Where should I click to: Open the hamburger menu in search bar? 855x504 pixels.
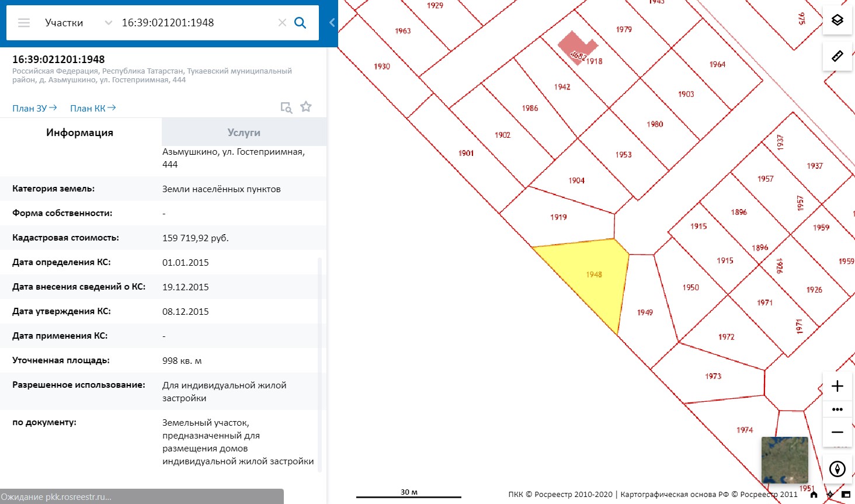point(24,23)
